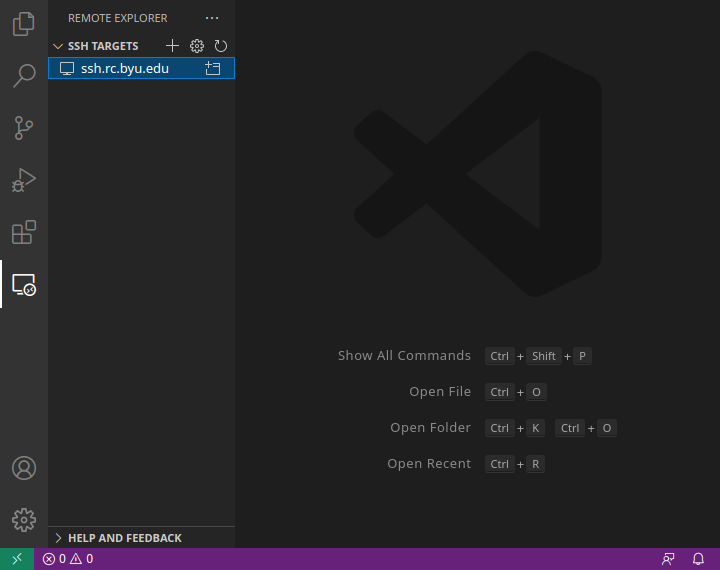Open Run and Debug view icon
The image size is (720, 570).
coord(23,180)
